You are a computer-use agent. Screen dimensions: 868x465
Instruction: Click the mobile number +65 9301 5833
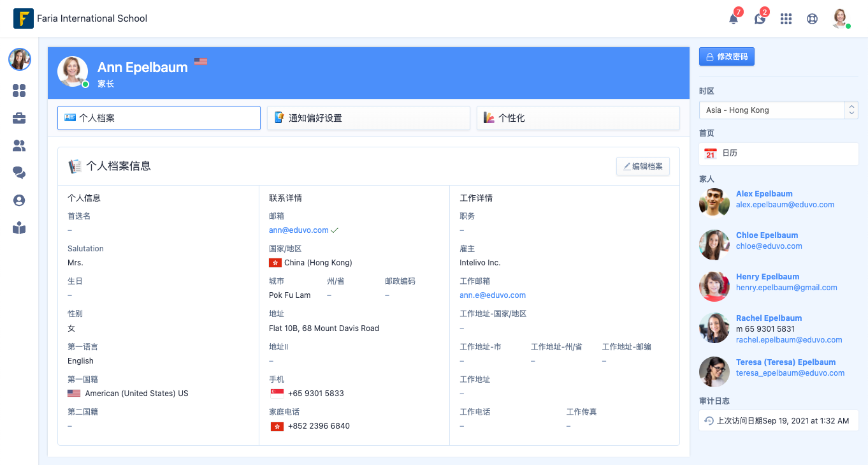316,394
